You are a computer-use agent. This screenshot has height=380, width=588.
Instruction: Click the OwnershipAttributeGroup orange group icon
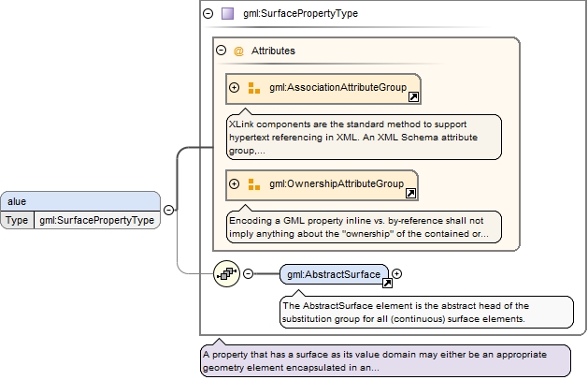(x=253, y=184)
